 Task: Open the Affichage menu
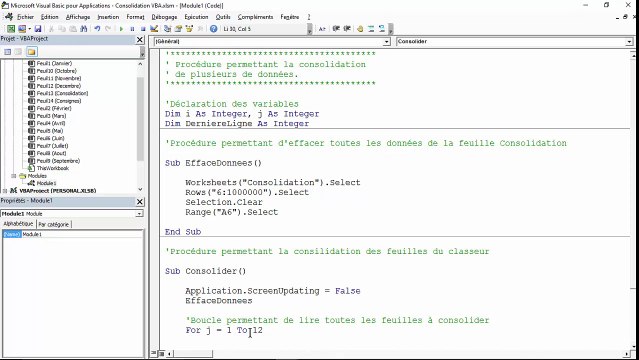coord(78,17)
